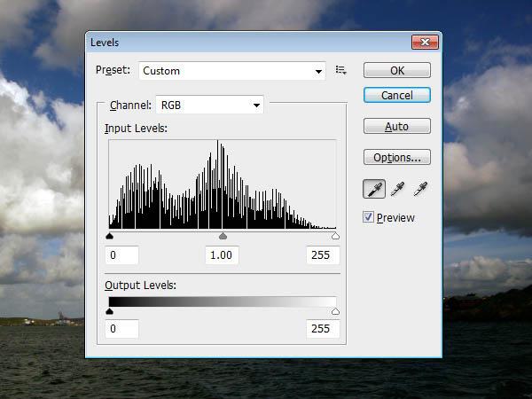Click the input shadow value field
Screen dimensions: 532x399
121,255
